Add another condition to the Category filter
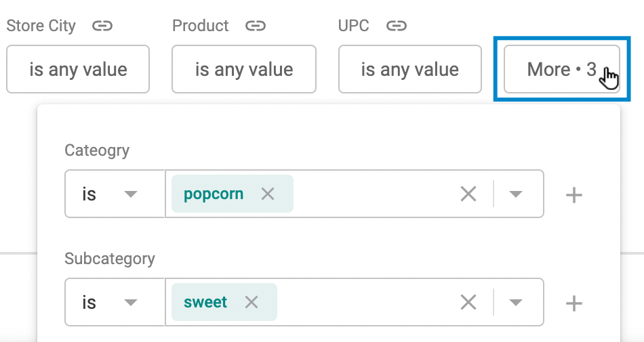Viewport: 644px width, 342px height. point(573,195)
